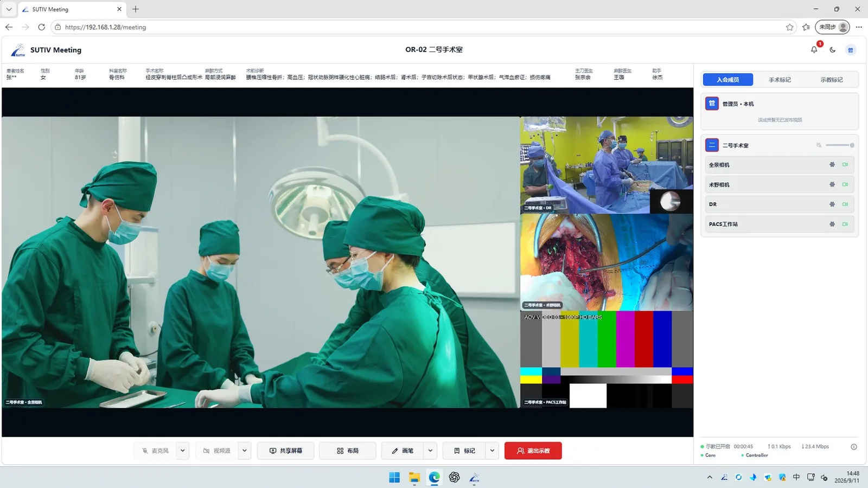Screen dimensions: 868x488
Task: Expand the 麦克风 dropdown arrow
Action: coord(183,451)
